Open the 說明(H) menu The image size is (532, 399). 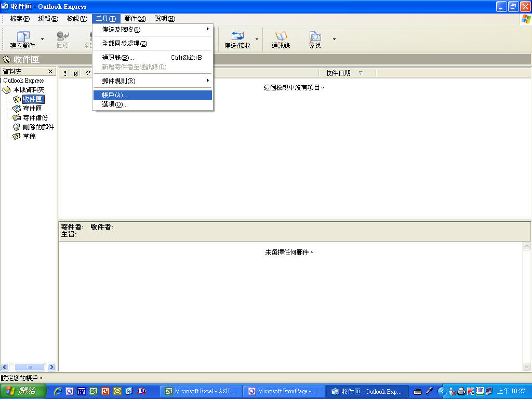tap(165, 19)
